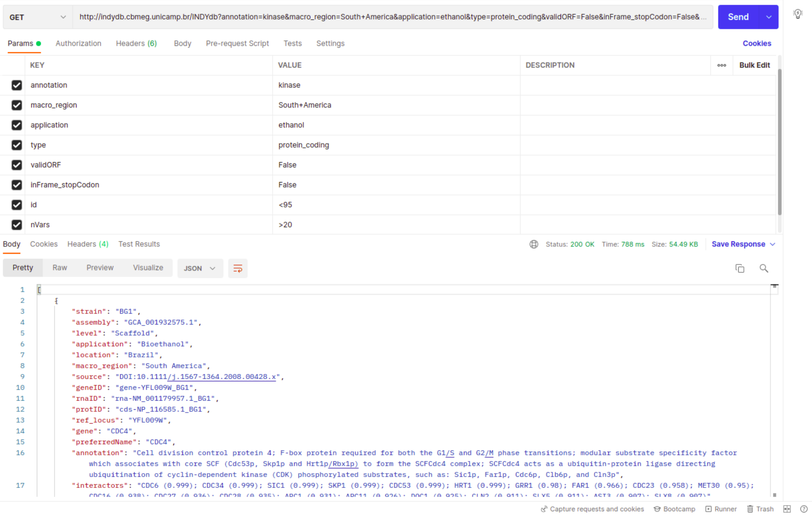This screenshot has width=812, height=516.
Task: Uncheck the inFrame_stopCodon parameter
Action: [17, 185]
